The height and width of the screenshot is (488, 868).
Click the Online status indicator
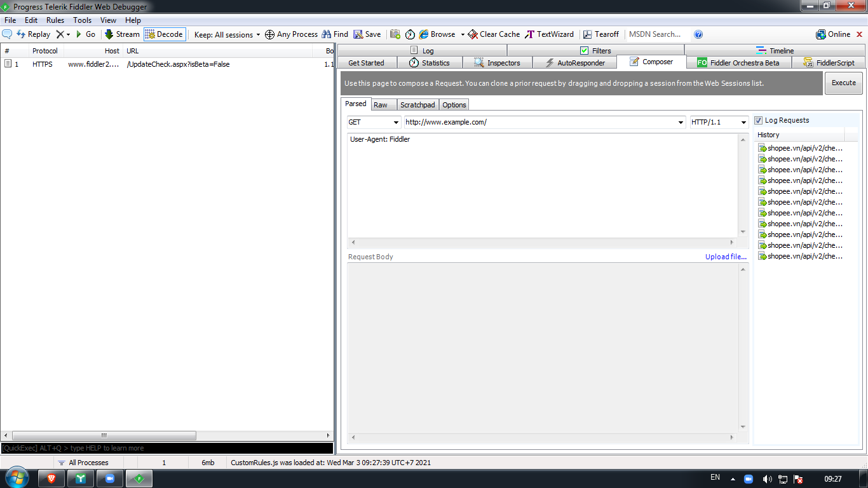click(833, 34)
